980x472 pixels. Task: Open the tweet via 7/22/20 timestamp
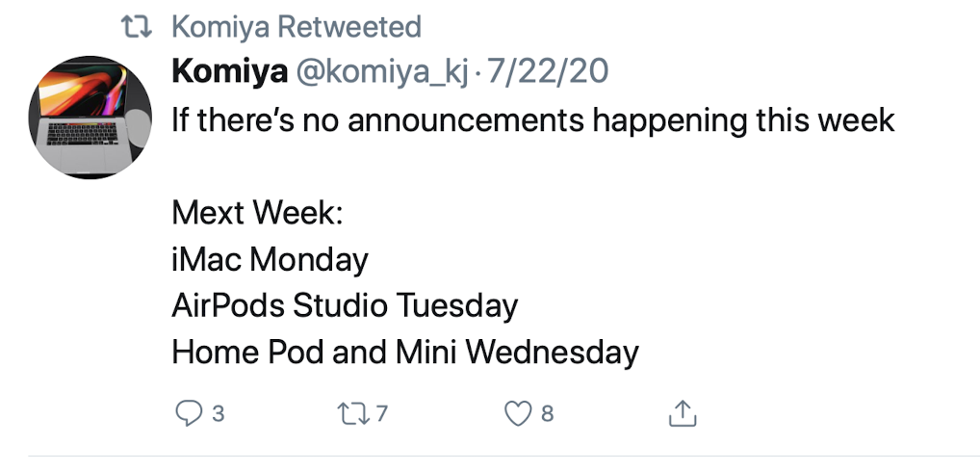[549, 72]
